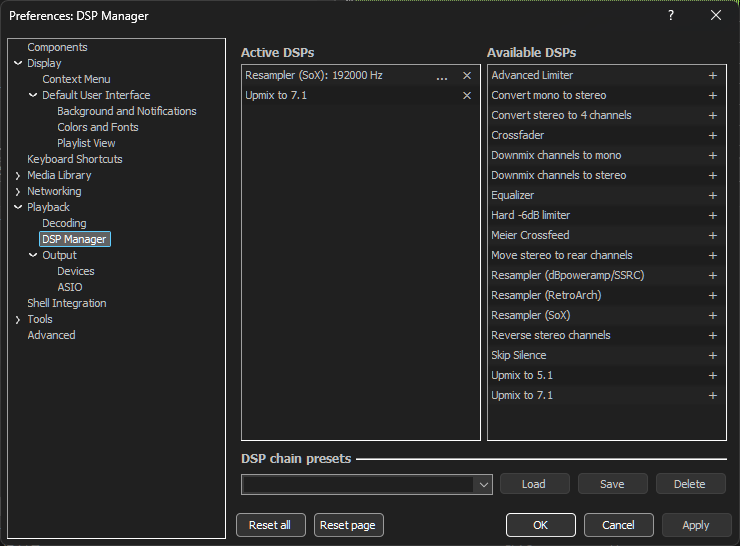Open Shell Integration page

pos(67,303)
